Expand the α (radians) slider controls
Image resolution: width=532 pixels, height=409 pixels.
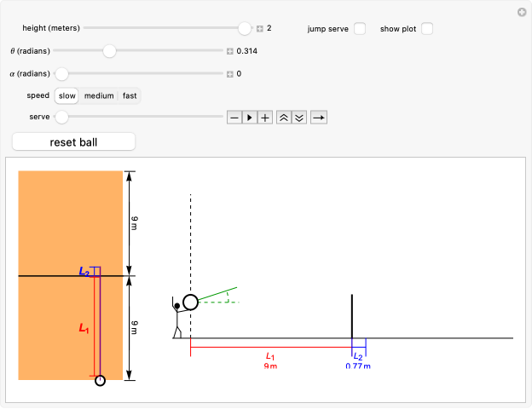229,74
